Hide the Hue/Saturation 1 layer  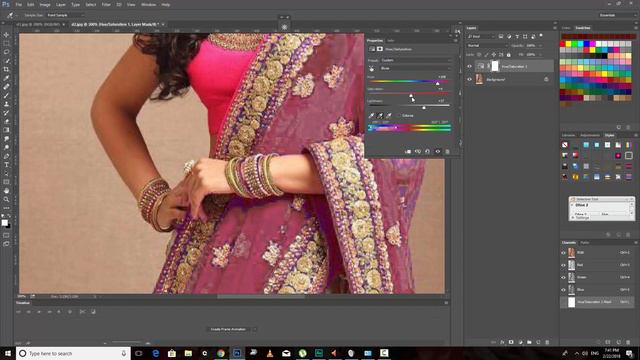[469, 66]
